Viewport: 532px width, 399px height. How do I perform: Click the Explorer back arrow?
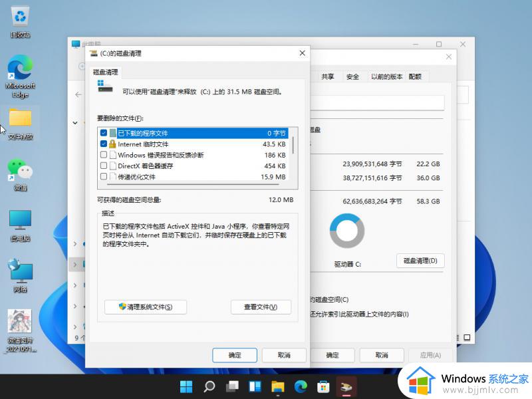(x=78, y=94)
